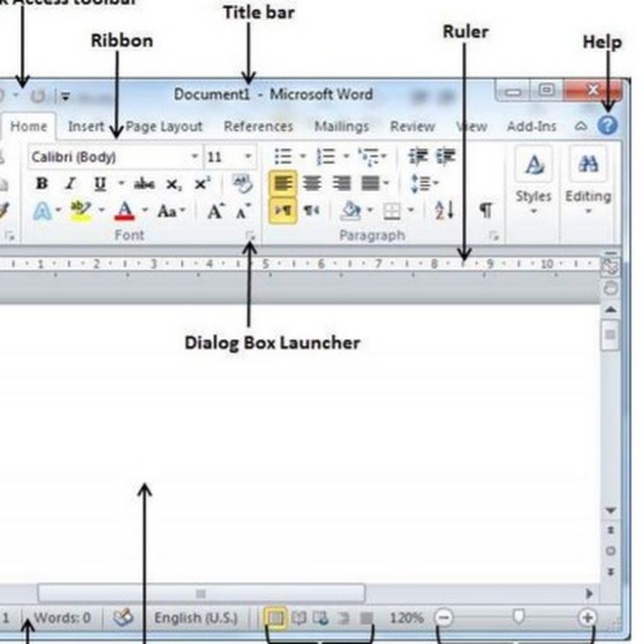This screenshot has height=644, width=644.
Task: Set Right-to-Left text direction
Action: 312,210
